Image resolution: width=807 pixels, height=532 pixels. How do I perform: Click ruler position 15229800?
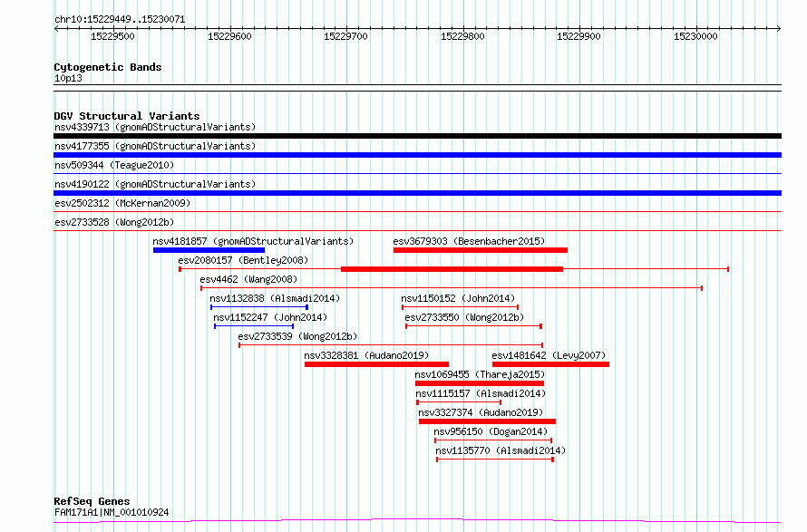click(463, 36)
